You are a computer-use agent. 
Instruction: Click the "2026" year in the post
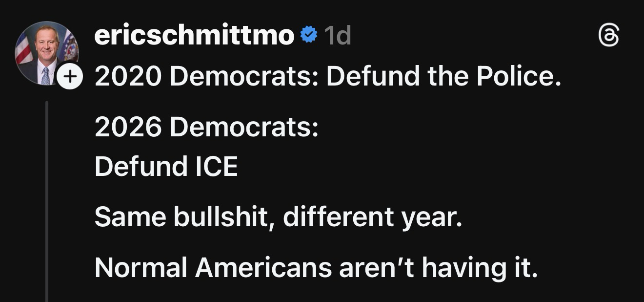[128, 128]
